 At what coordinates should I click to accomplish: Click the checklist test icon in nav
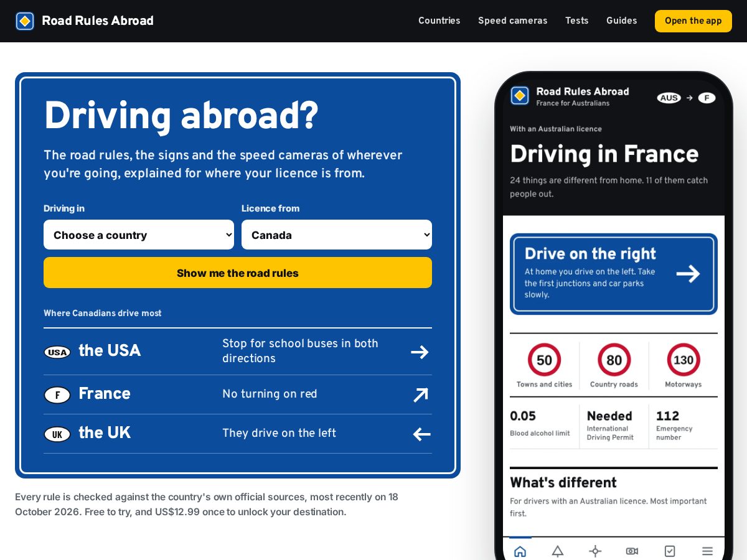pos(670,551)
